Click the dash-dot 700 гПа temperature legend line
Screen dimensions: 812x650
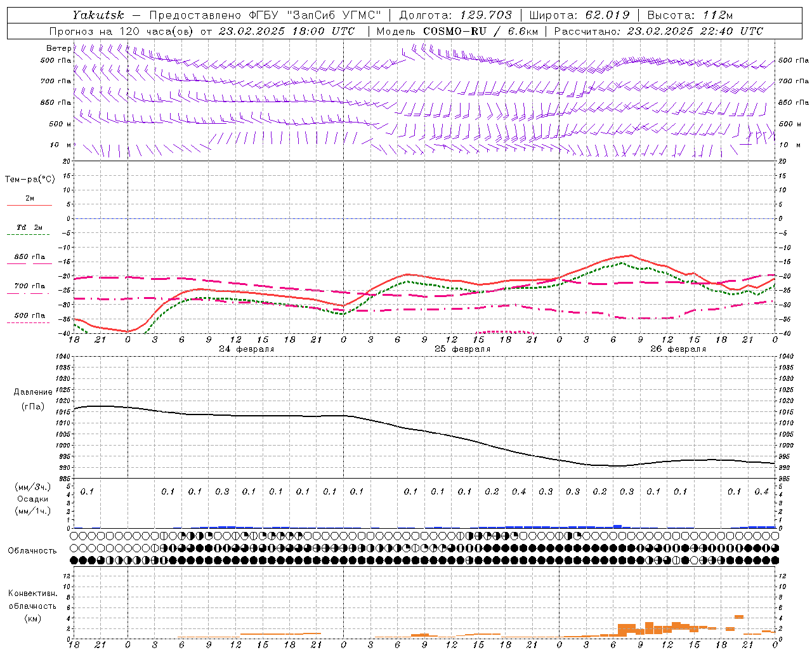(29, 293)
